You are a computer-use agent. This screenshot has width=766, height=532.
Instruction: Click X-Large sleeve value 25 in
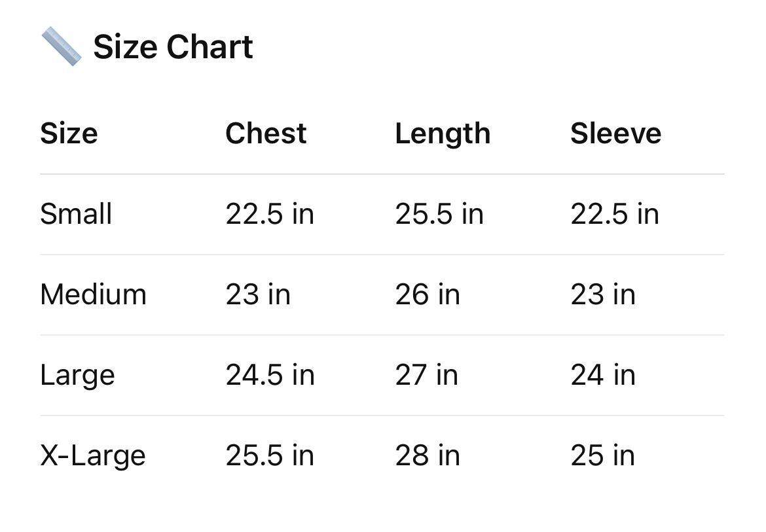coord(603,455)
